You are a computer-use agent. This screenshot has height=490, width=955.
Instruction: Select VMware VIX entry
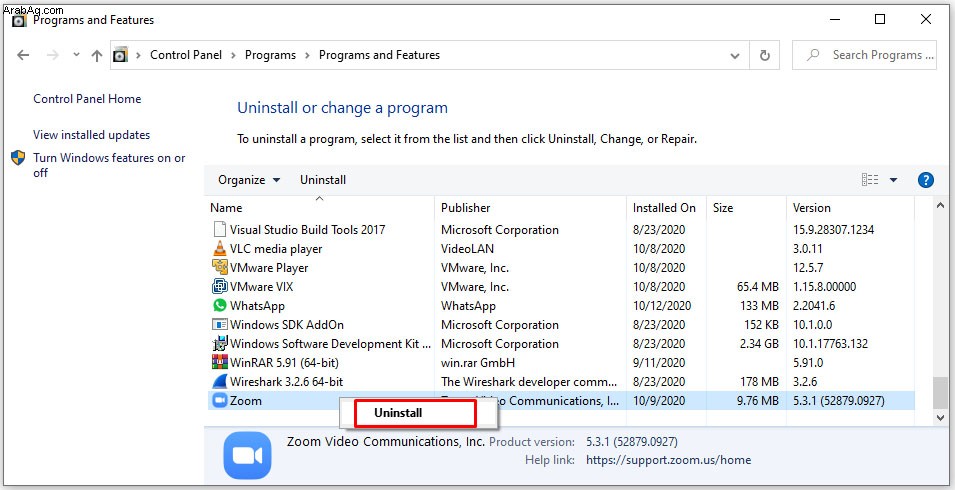(x=261, y=286)
